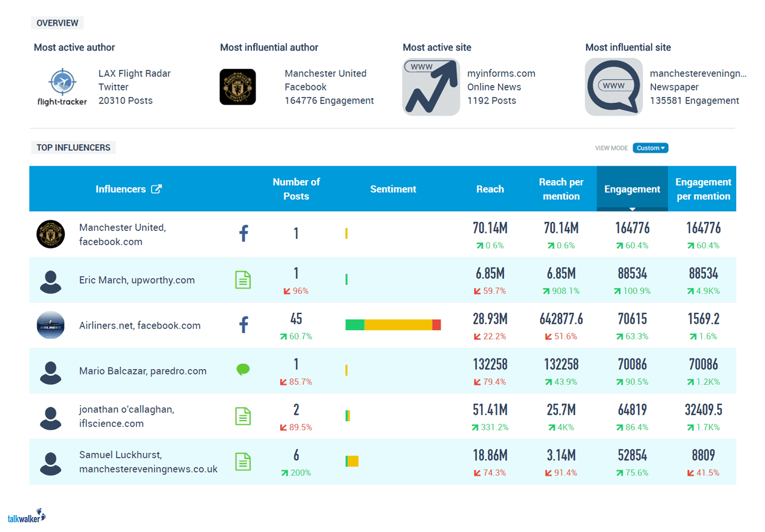Screen dimensions: 765x532
Task: Click the Facebook channel icon for Airliners.net
Action: [243, 325]
